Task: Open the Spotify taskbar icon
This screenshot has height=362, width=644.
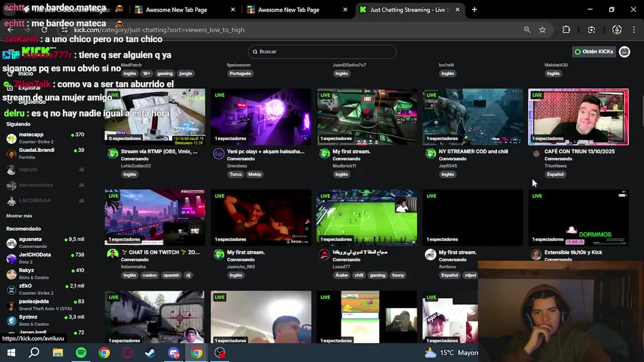Action: (x=81, y=353)
